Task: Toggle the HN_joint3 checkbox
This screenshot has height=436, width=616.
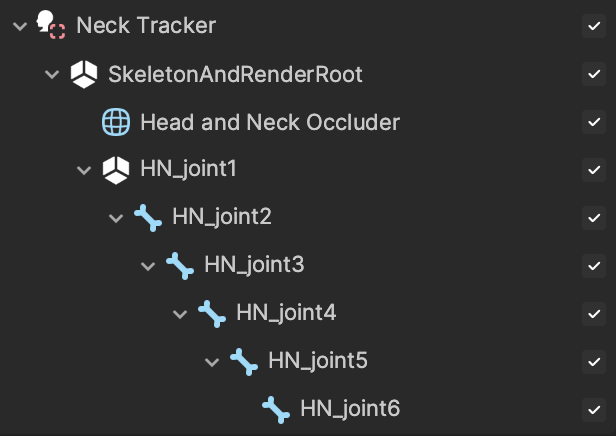Action: click(x=594, y=266)
